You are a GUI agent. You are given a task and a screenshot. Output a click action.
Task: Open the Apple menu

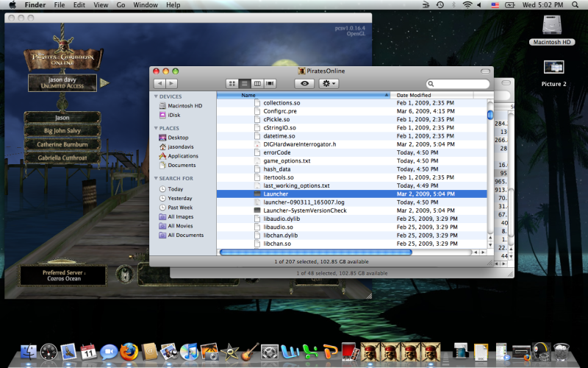coord(12,5)
